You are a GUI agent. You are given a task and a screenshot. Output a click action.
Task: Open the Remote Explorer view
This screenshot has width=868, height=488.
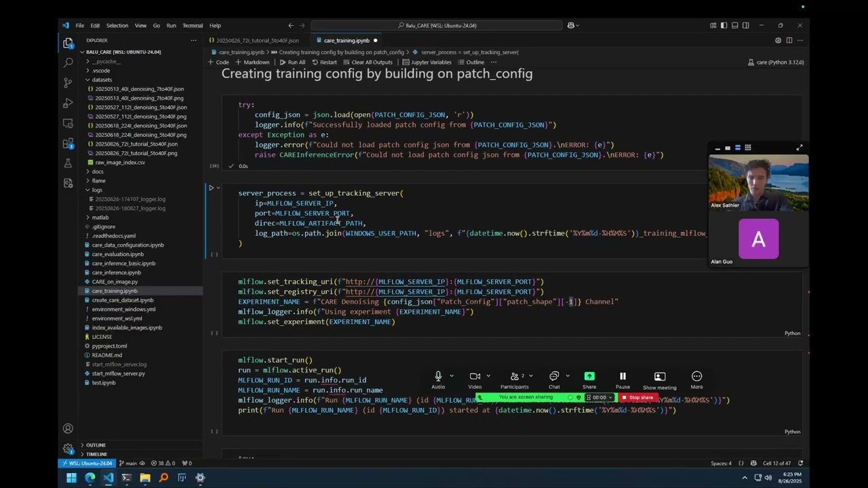point(68,123)
